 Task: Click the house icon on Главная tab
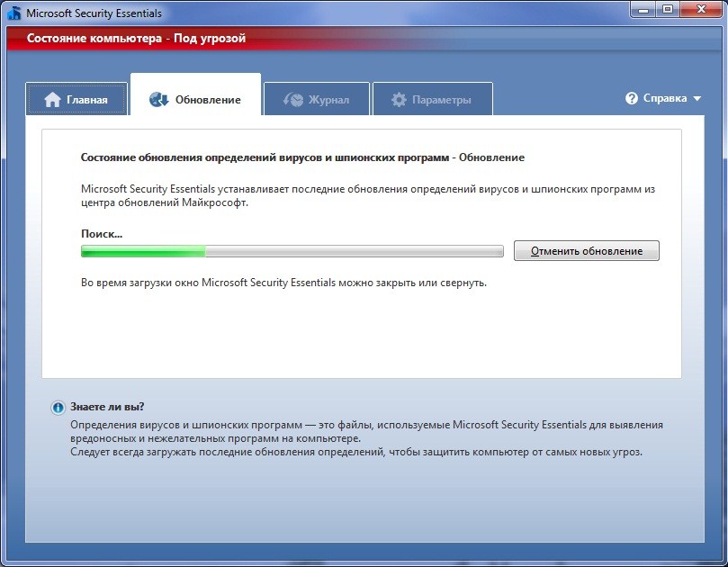click(x=52, y=99)
